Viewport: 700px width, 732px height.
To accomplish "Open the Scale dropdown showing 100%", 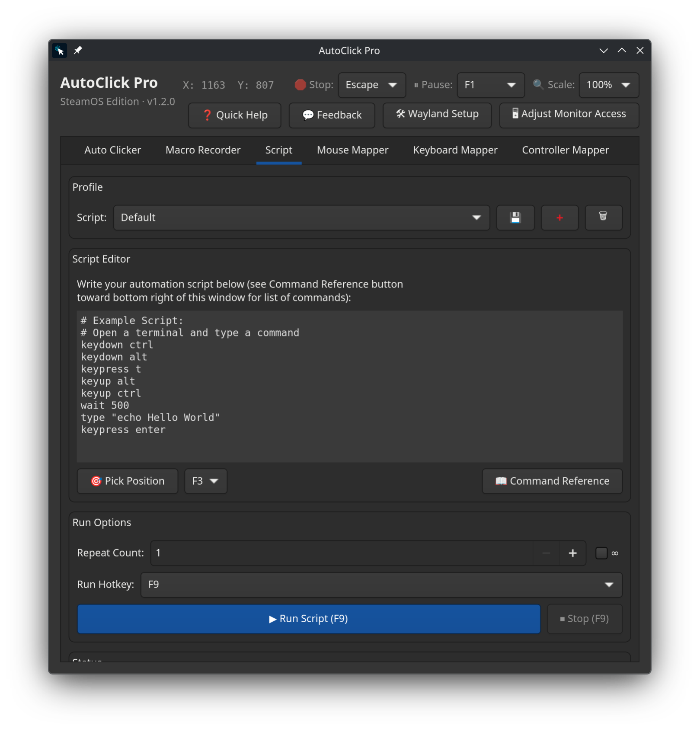I will pos(609,85).
